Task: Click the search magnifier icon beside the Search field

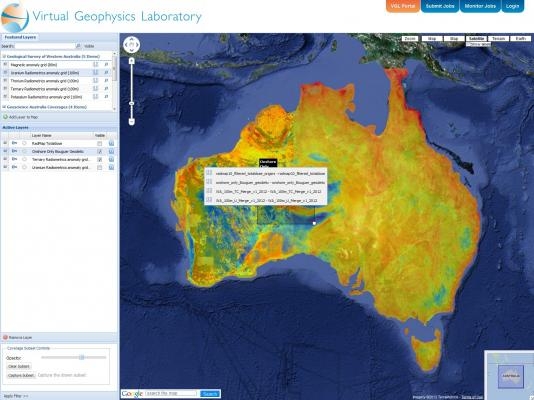Action: tap(78, 46)
